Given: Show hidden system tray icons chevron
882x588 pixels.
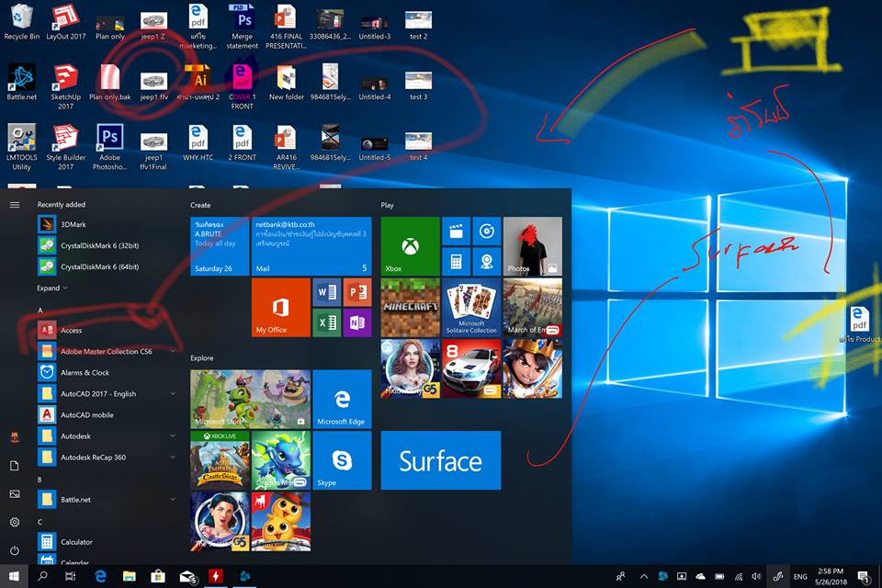Looking at the screenshot, I should [x=644, y=576].
